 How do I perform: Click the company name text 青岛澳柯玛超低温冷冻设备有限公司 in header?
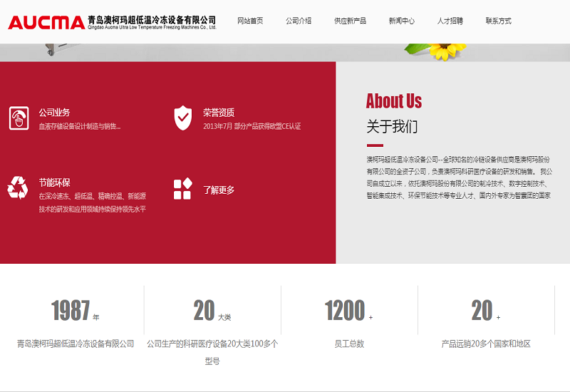152,20
